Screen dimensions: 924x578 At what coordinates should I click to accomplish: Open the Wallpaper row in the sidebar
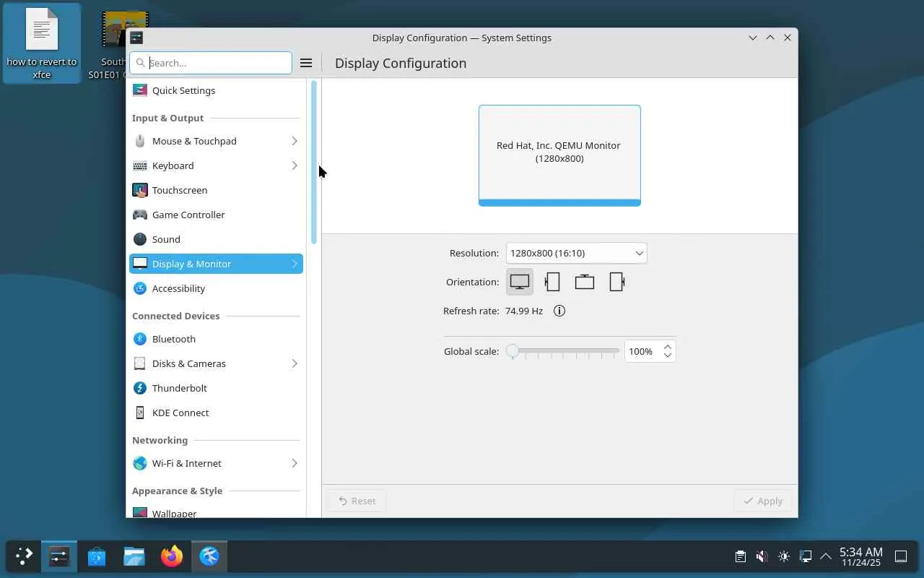216,512
